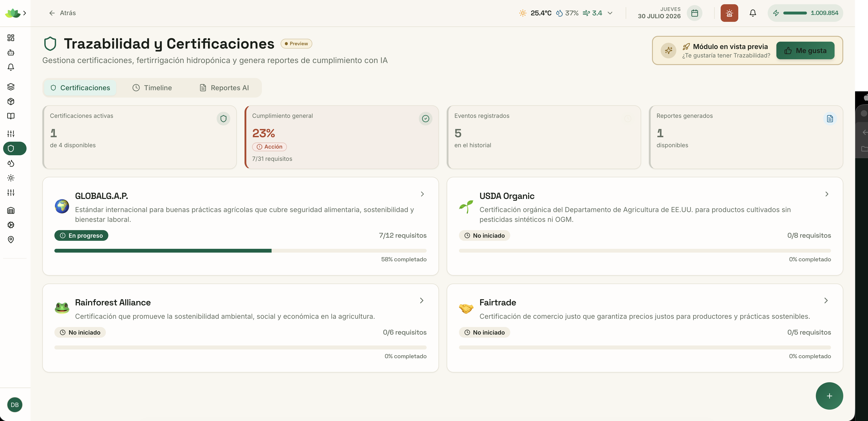
Task: Switch to the Timeline tab
Action: [x=152, y=88]
